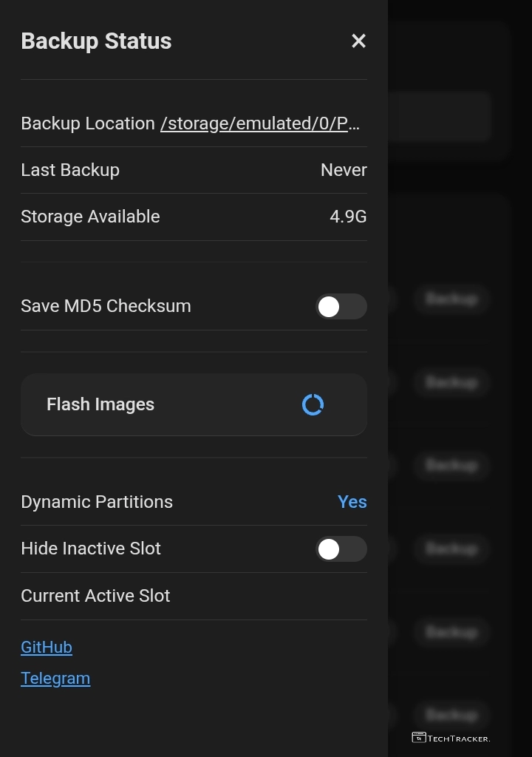Screen dimensions: 532x757
Task: Select the Current Active Slot row
Action: [96, 596]
